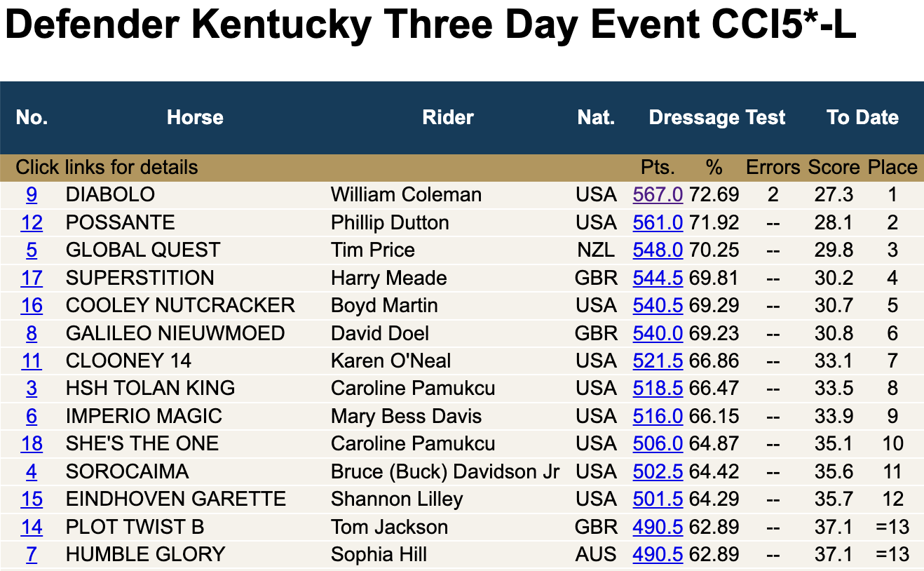Viewport: 924px width, 571px height.
Task: Click the 506.0 points for SHE'S THE ONE
Action: pyautogui.click(x=657, y=444)
